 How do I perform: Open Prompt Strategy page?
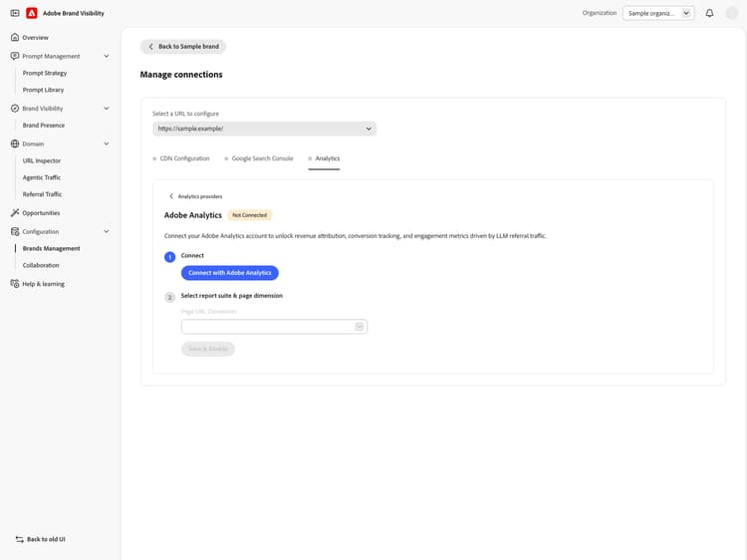point(45,73)
